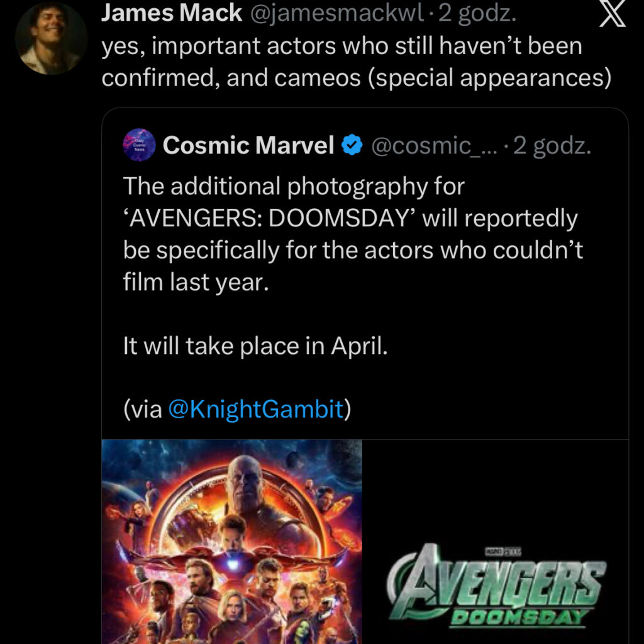
Task: Click the '(via' text in quoted tweet
Action: pos(143,409)
